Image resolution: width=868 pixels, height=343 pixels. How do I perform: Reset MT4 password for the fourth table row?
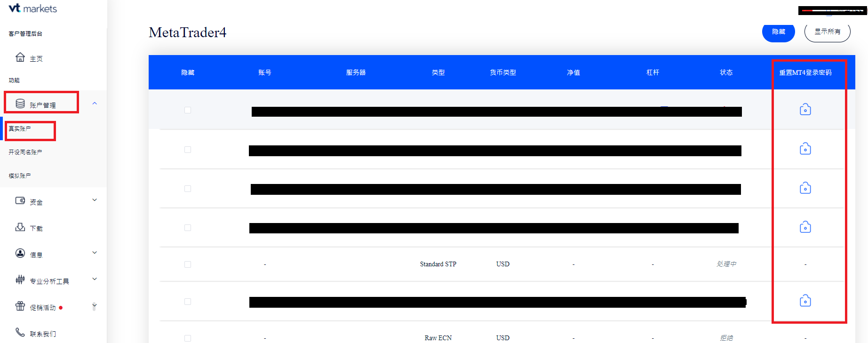pyautogui.click(x=805, y=227)
